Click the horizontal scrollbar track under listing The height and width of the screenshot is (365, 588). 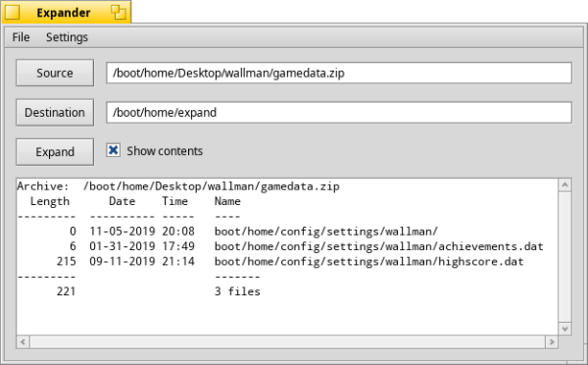tap(287, 341)
